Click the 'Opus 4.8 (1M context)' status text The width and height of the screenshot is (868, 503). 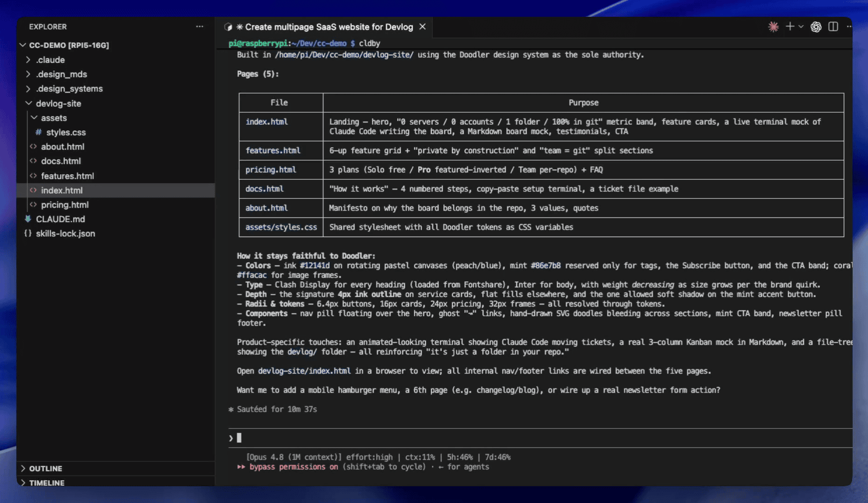coord(294,457)
